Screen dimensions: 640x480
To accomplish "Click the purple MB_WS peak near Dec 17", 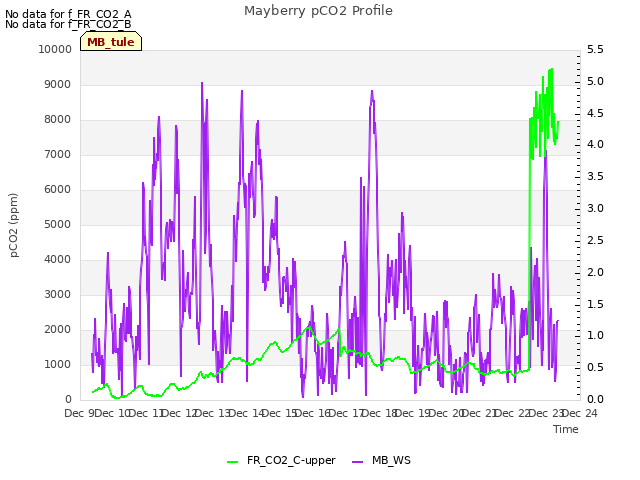I will click(x=372, y=91).
